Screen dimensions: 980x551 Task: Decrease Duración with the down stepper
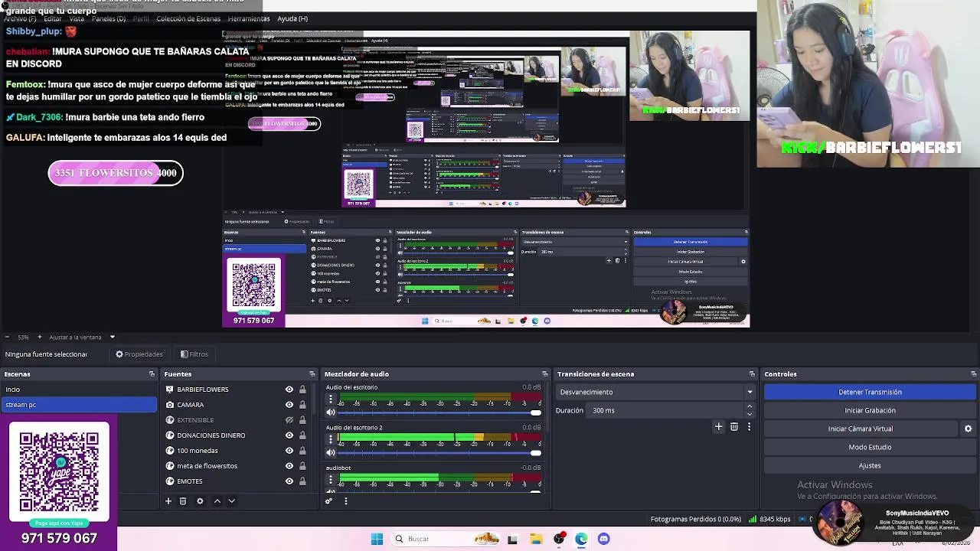click(x=750, y=414)
